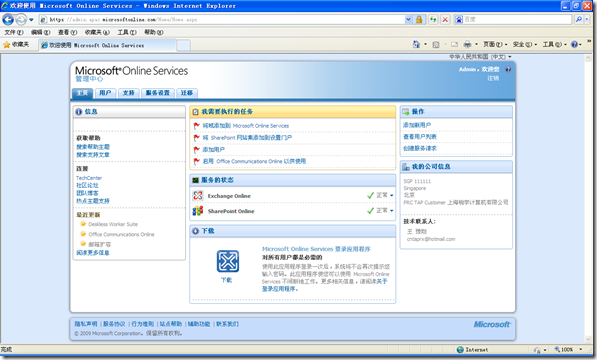Click the contact us footer link
This screenshot has width=597, height=360.
pyautogui.click(x=227, y=324)
